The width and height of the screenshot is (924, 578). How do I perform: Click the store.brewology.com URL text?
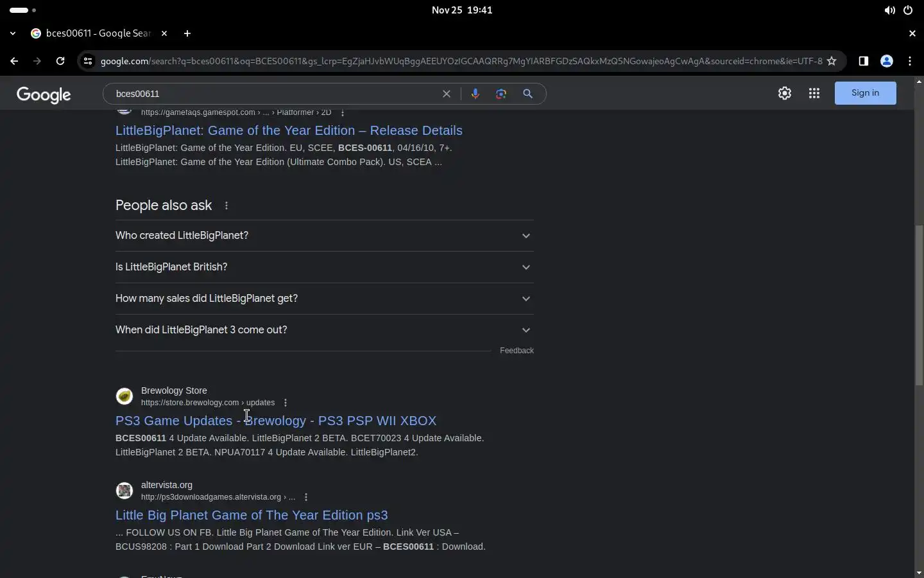[208, 403]
